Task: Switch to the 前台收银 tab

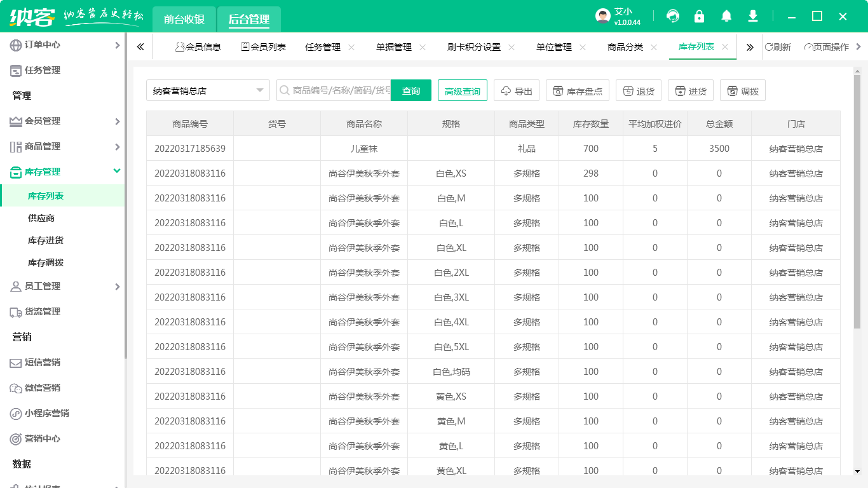Action: tap(184, 20)
